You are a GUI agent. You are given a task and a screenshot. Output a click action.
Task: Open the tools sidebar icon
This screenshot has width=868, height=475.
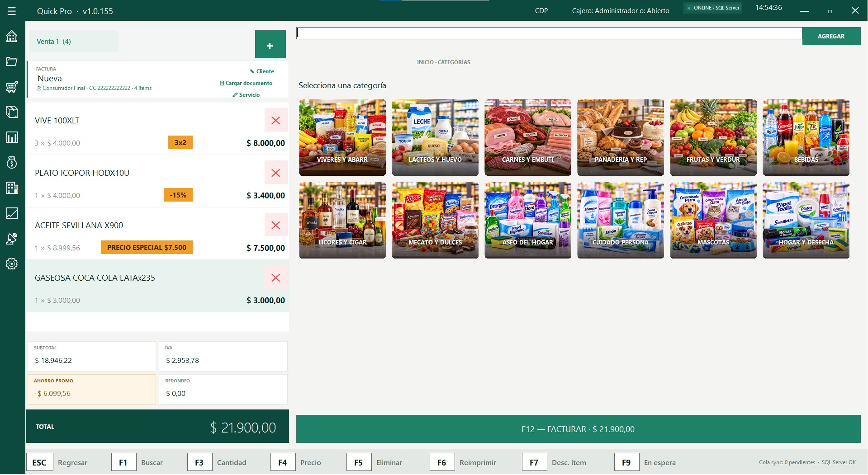point(12,239)
